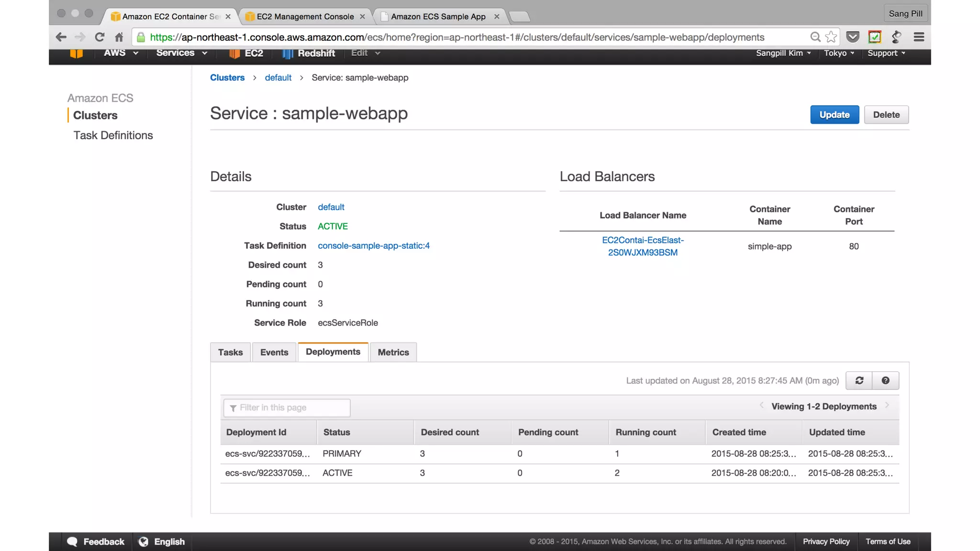Screen dimensions: 980x551
Task: Open the deployments help icon
Action: click(885, 380)
